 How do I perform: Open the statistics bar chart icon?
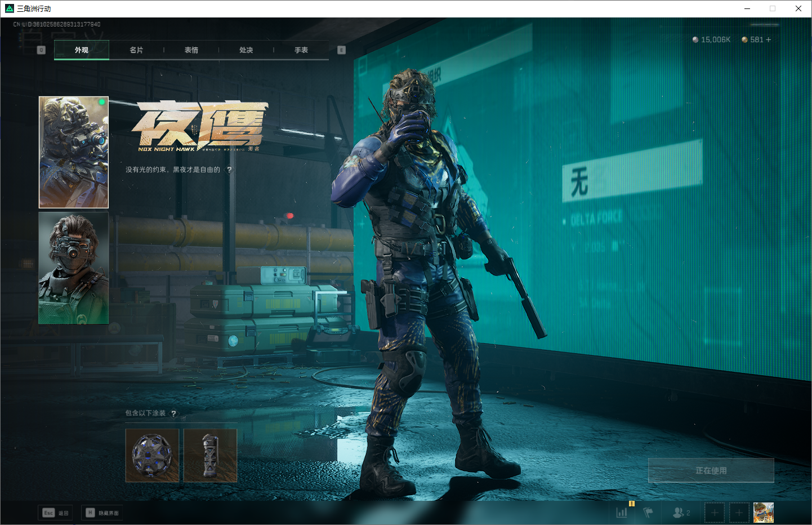(x=622, y=513)
